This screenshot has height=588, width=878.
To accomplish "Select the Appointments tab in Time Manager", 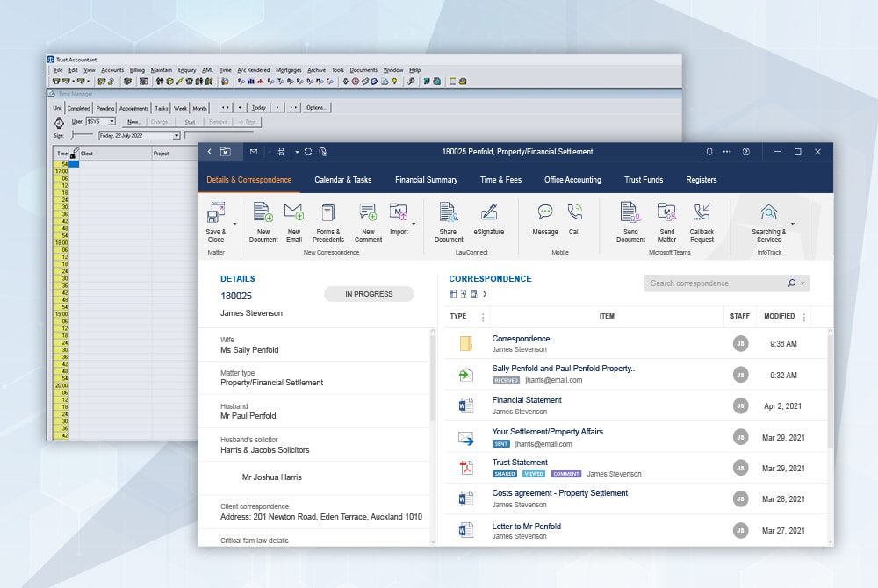I will pyautogui.click(x=133, y=108).
